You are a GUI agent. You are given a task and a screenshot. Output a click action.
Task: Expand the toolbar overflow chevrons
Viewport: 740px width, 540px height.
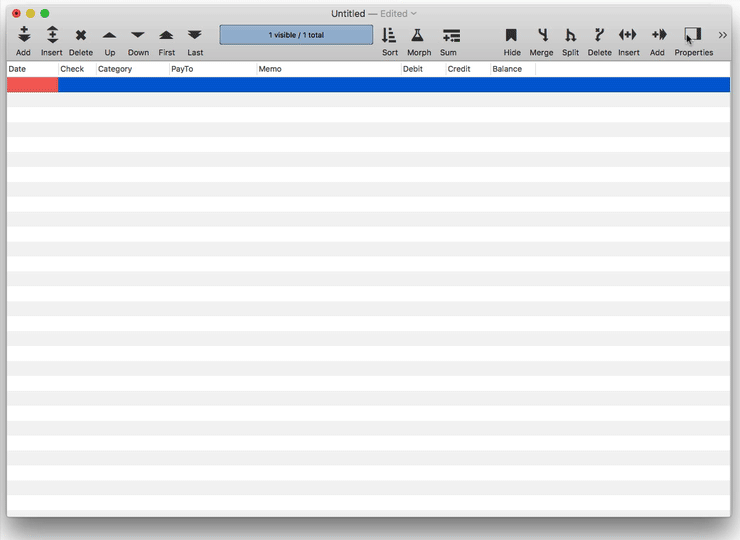[723, 35]
